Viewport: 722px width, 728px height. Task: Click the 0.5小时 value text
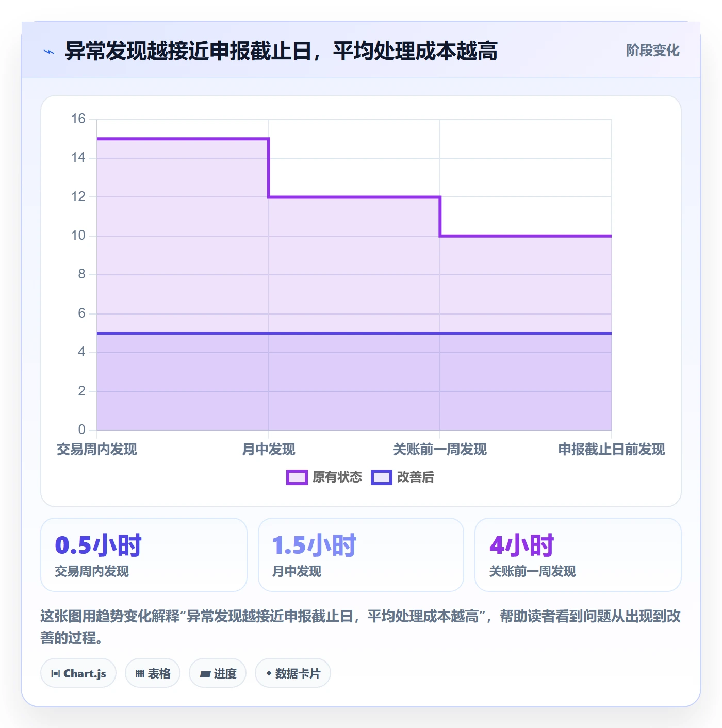point(98,545)
